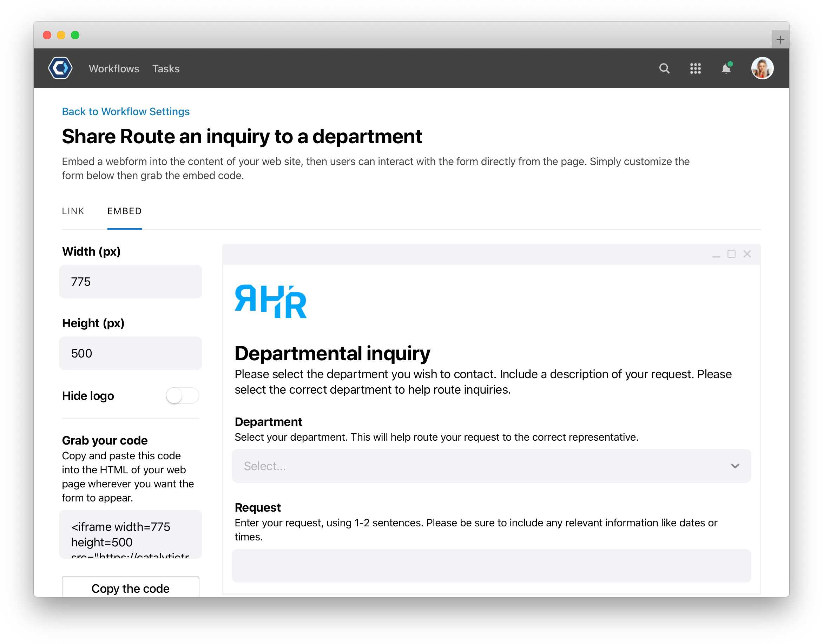Click the Height (px) label

pyautogui.click(x=93, y=323)
